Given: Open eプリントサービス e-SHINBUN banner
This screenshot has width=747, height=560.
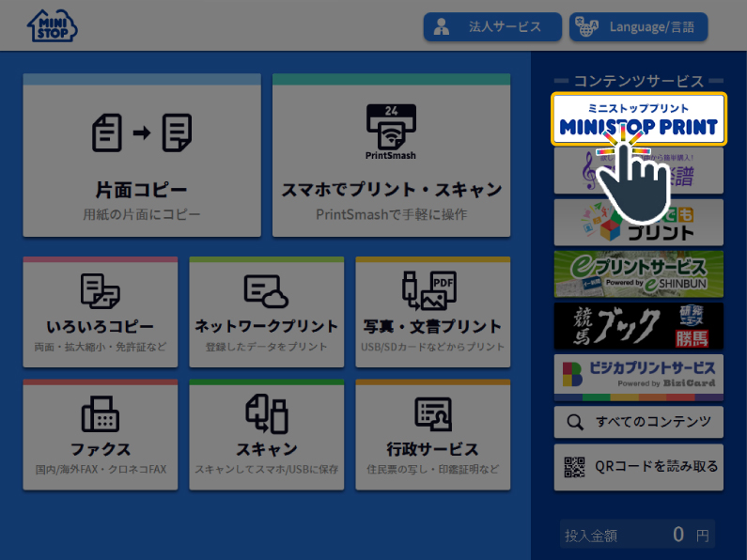Looking at the screenshot, I should pos(638,274).
